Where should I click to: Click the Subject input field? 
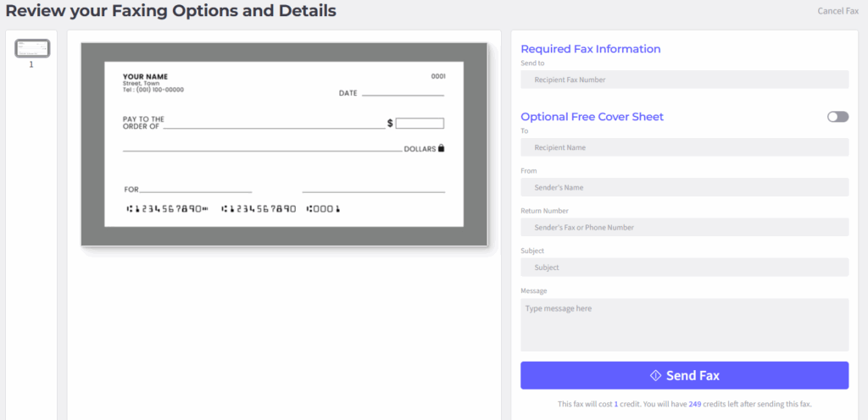coord(684,268)
